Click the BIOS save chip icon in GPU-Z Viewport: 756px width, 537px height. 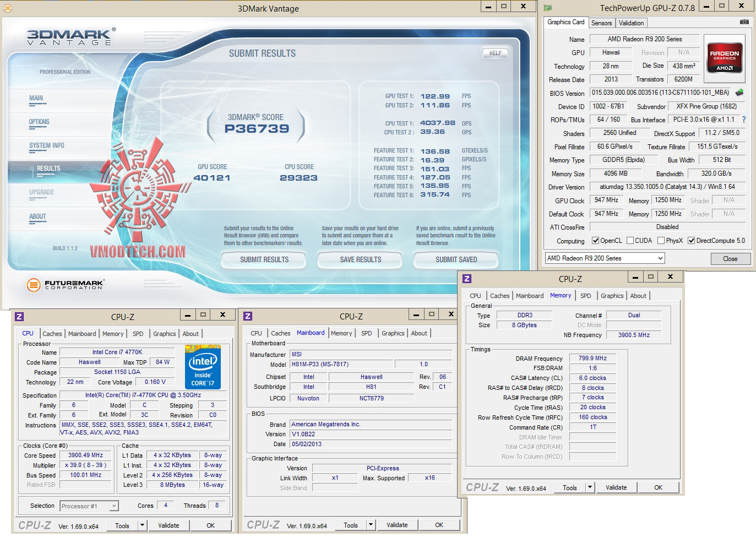(739, 93)
